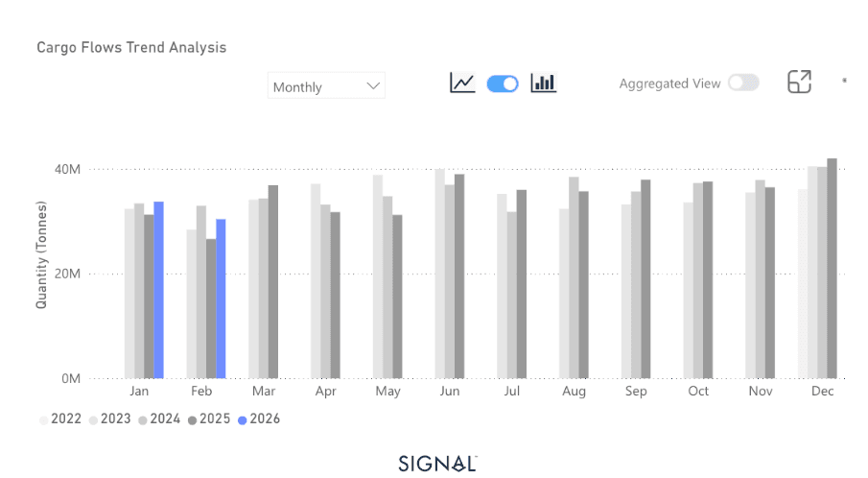868x478 pixels.
Task: Click the bar chart view icon
Action: pos(544,84)
